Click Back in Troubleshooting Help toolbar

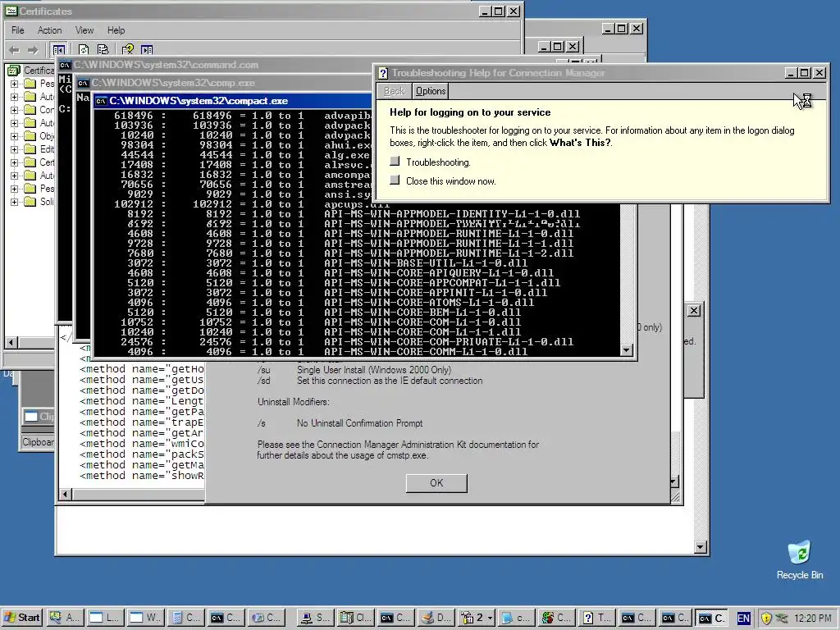click(395, 91)
